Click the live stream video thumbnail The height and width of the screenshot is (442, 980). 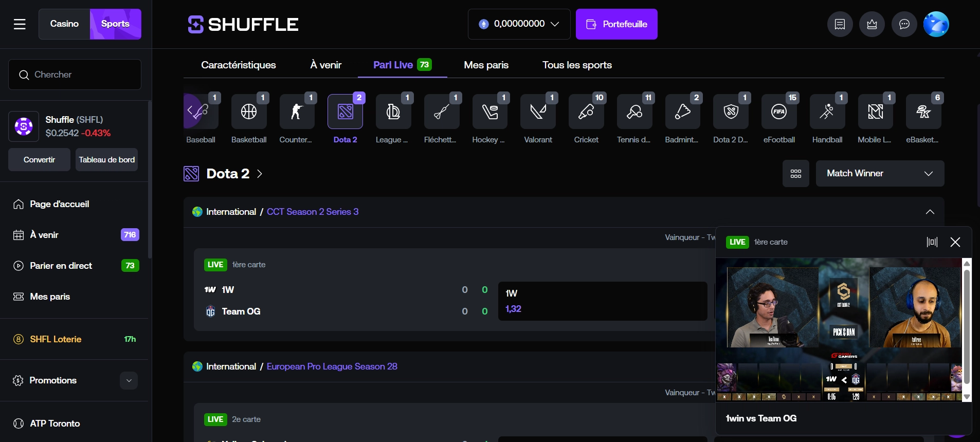(x=839, y=330)
